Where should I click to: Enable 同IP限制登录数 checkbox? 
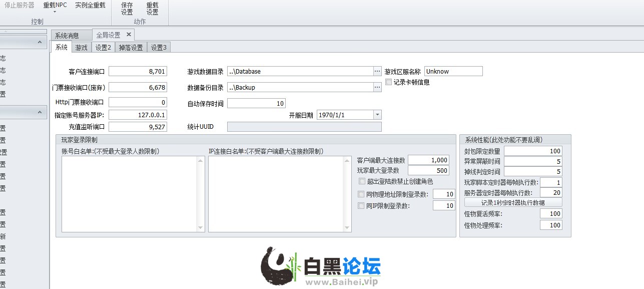point(361,206)
